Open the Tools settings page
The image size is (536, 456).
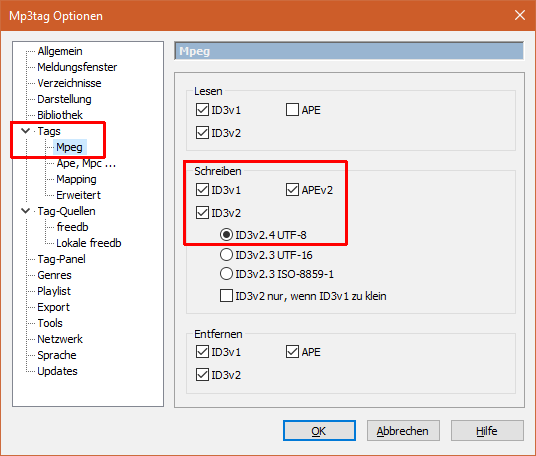50,323
